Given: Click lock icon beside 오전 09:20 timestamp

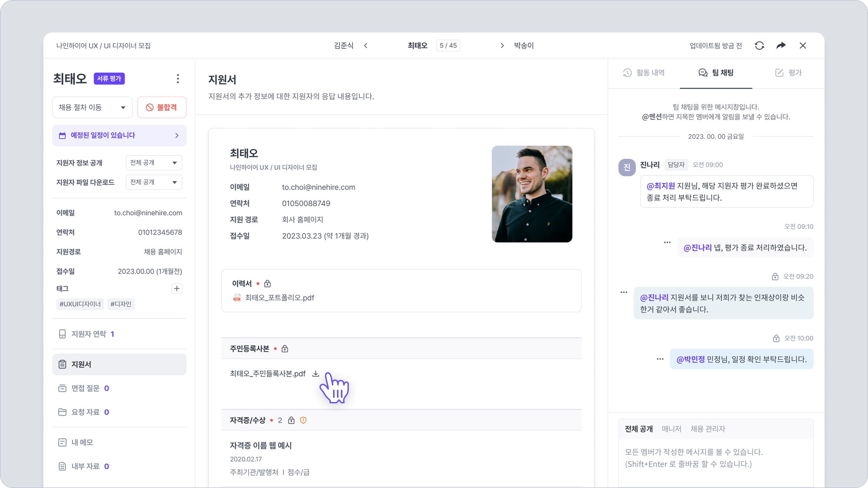Looking at the screenshot, I should click(775, 276).
